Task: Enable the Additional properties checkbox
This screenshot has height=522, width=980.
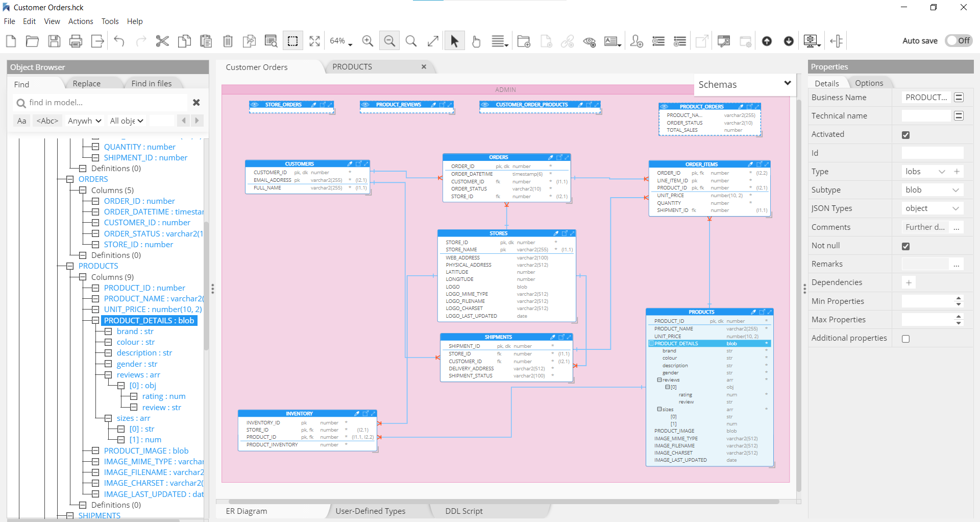Action: (906, 339)
